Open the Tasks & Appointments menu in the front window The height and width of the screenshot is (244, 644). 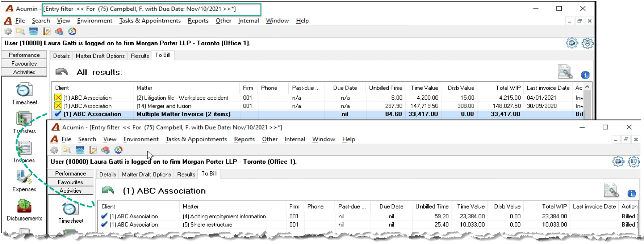(196, 139)
